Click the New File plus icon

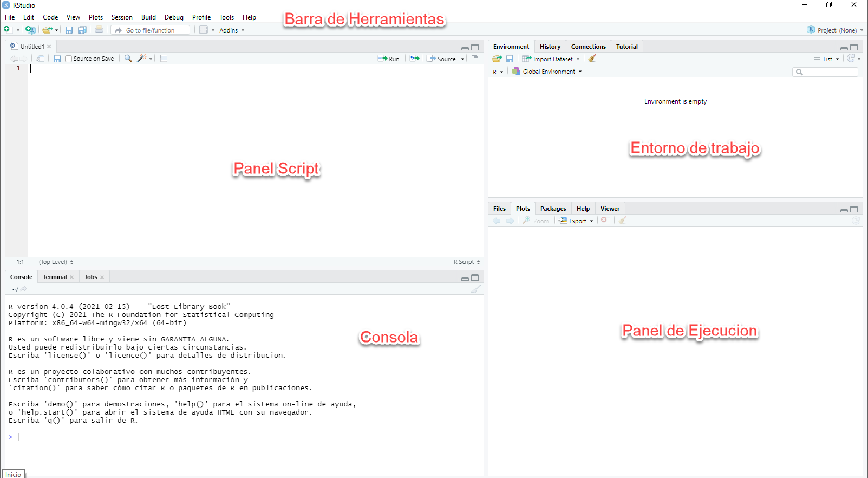[x=7, y=30]
